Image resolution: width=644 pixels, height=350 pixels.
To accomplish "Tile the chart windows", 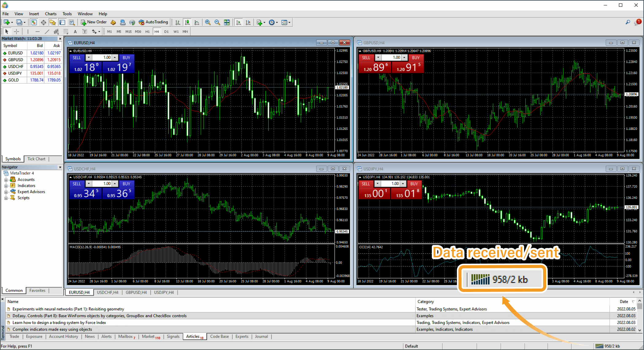I will click(227, 22).
